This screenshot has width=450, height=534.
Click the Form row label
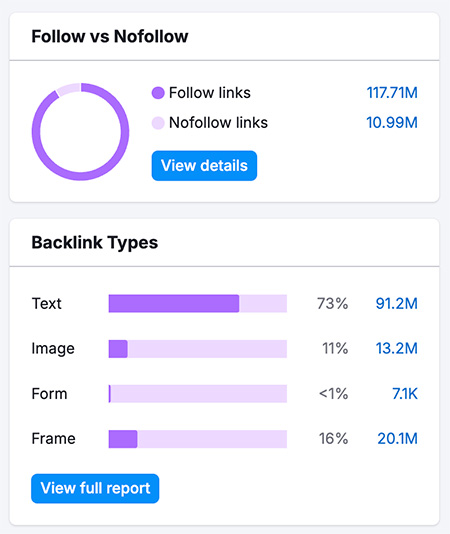point(49,394)
